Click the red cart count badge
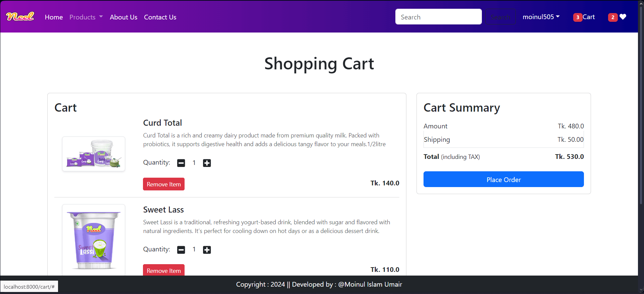This screenshot has height=294, width=644. [x=577, y=17]
